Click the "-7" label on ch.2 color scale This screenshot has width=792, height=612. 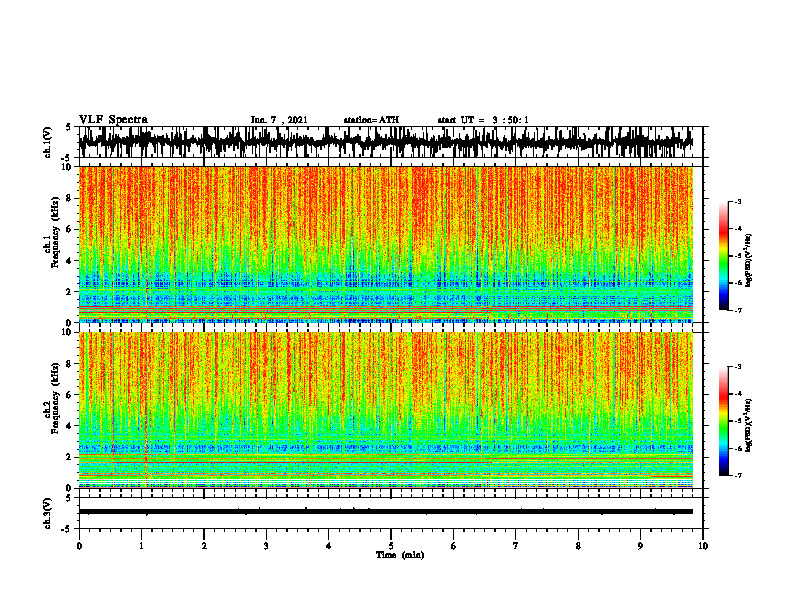[x=738, y=475]
